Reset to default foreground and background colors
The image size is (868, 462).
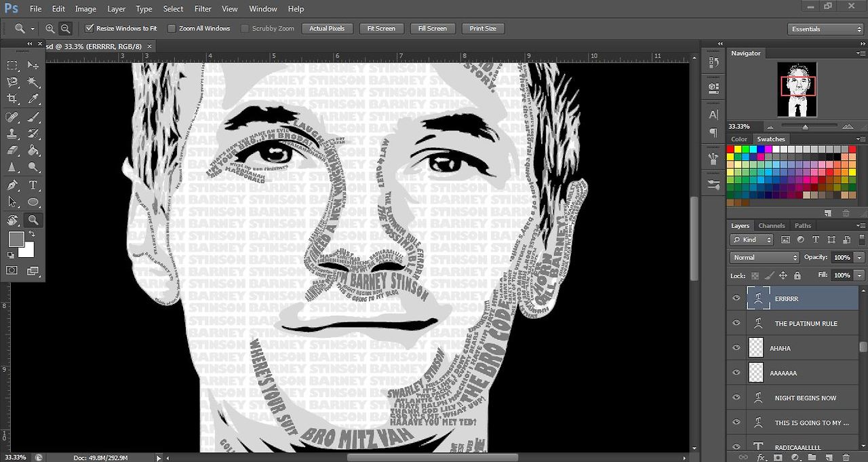coord(10,255)
